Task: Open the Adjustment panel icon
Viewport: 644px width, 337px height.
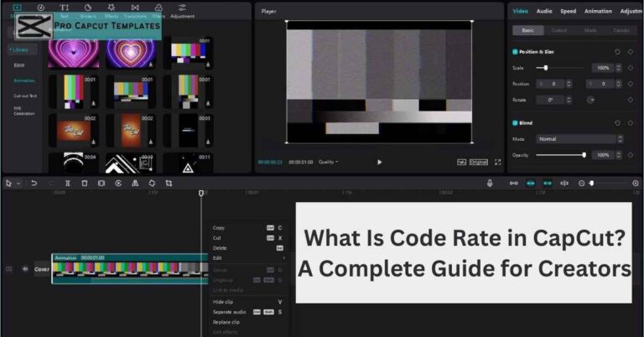Action: tap(182, 8)
